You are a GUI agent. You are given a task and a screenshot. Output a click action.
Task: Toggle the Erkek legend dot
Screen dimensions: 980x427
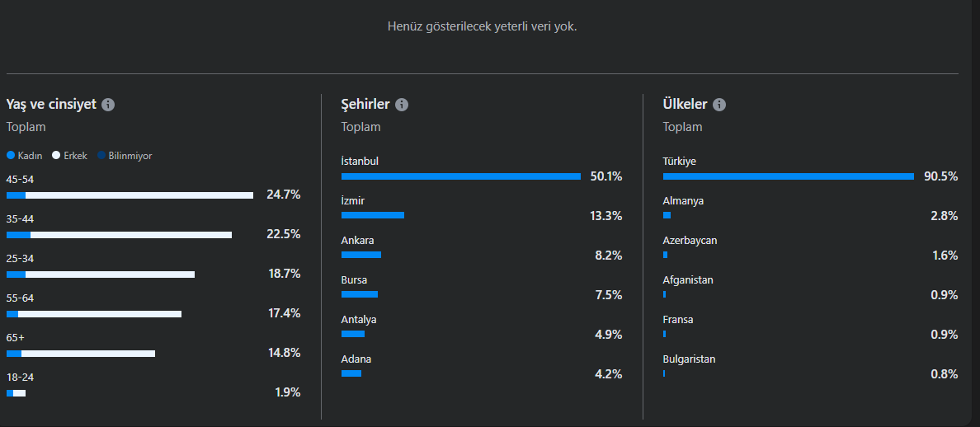click(x=56, y=156)
